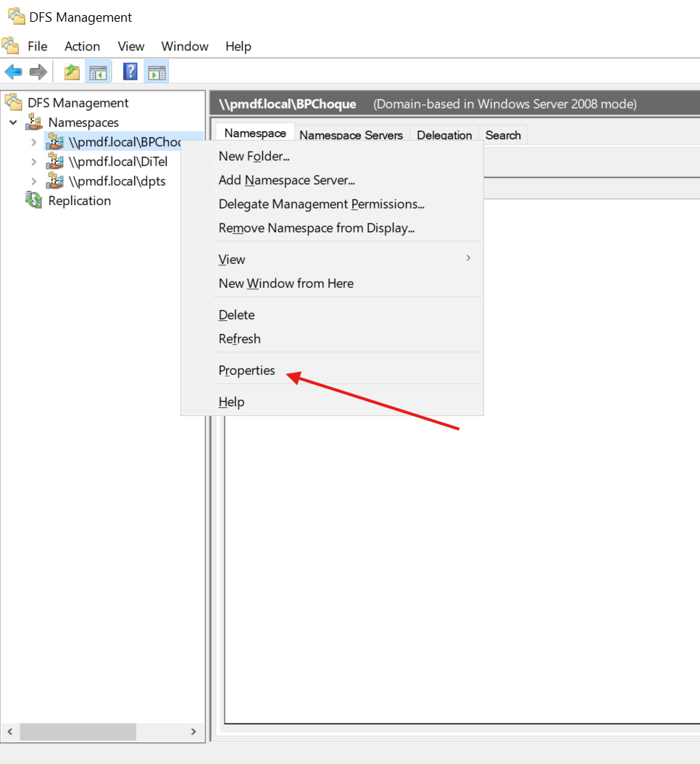Choose Properties from the context menu
700x764 pixels.
click(x=247, y=370)
